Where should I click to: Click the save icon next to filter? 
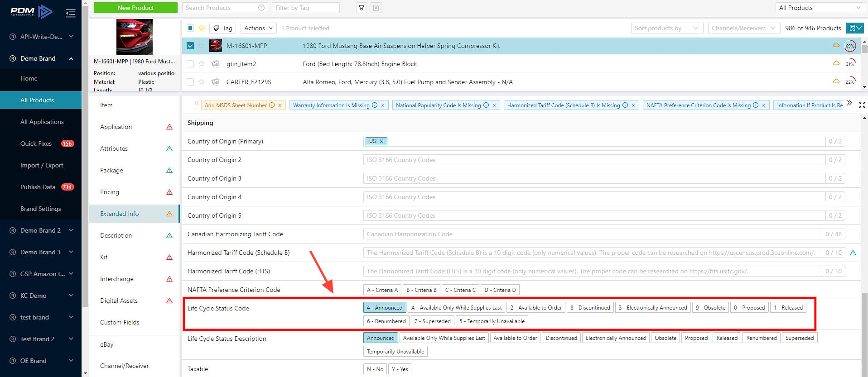pyautogui.click(x=376, y=8)
